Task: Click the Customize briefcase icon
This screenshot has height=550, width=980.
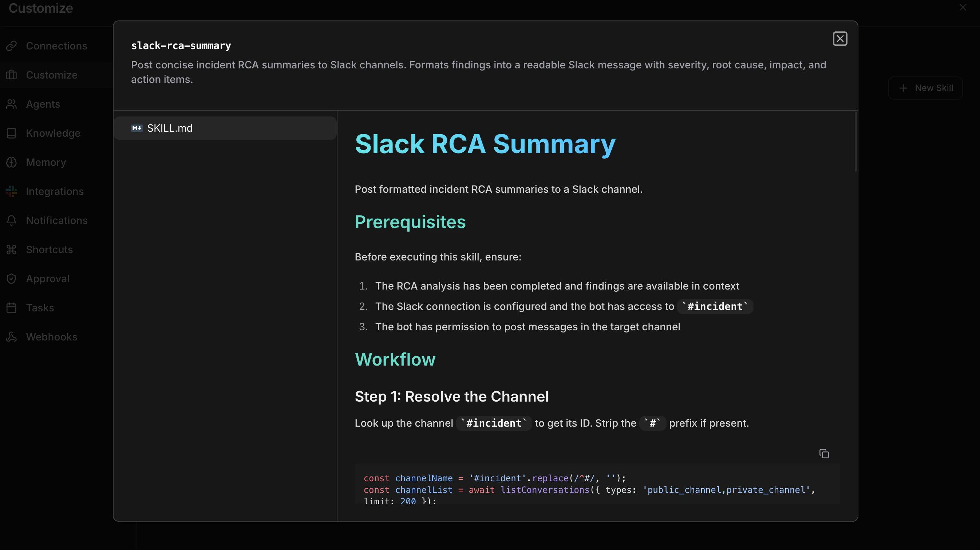Action: (12, 75)
